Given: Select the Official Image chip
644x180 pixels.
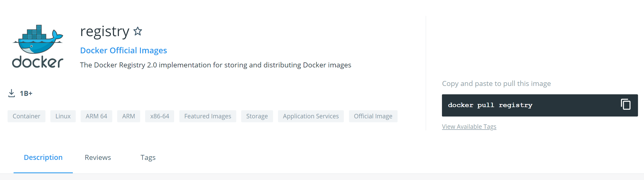Looking at the screenshot, I should (x=373, y=116).
